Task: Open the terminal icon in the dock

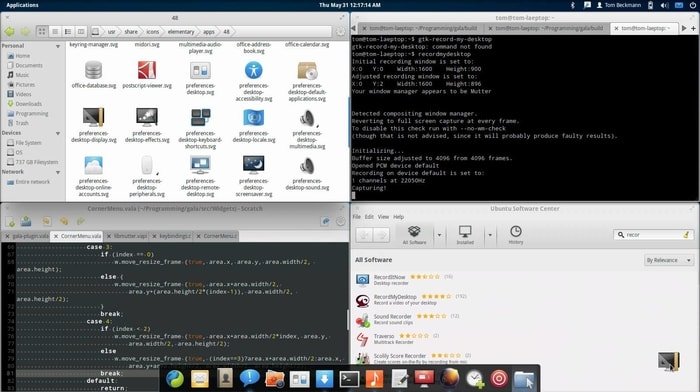Action: [x=349, y=379]
